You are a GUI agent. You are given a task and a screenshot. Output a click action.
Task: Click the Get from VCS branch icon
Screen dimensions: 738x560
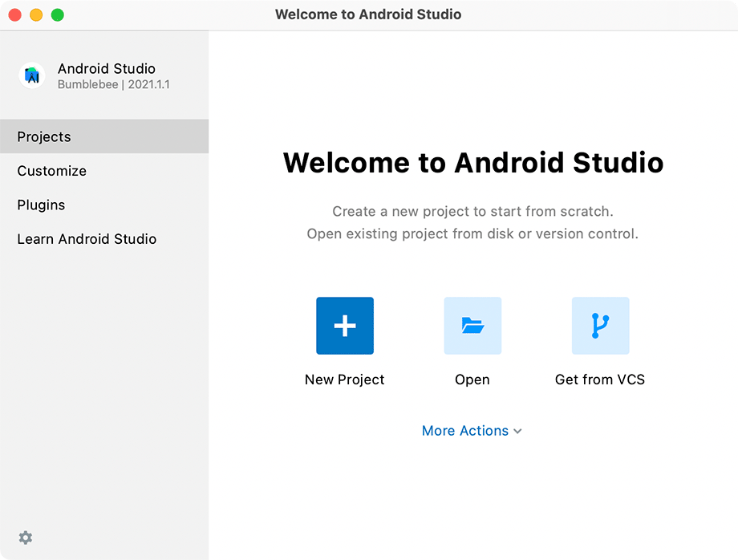click(600, 326)
